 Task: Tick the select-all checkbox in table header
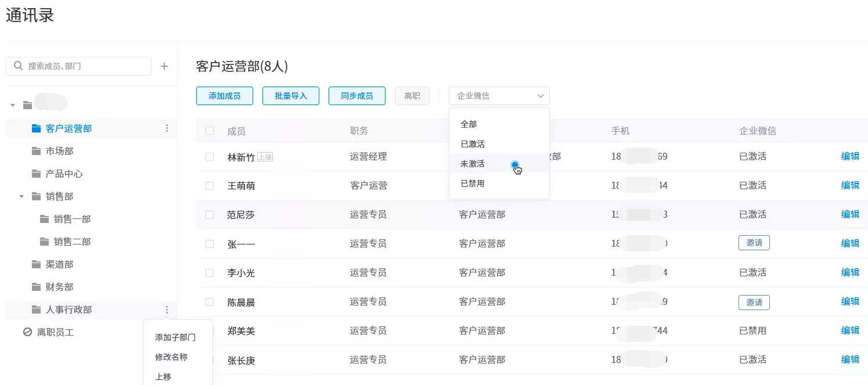tap(210, 131)
